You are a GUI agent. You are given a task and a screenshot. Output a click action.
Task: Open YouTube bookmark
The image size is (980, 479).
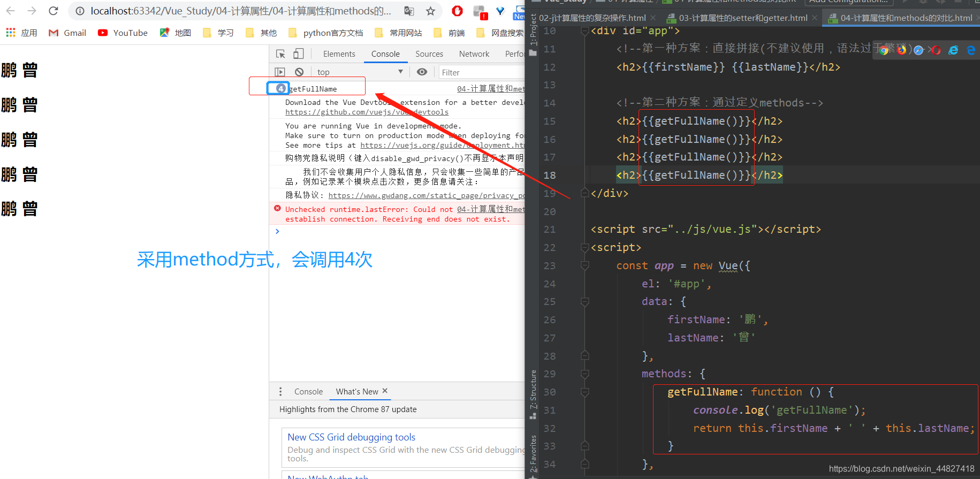point(123,33)
